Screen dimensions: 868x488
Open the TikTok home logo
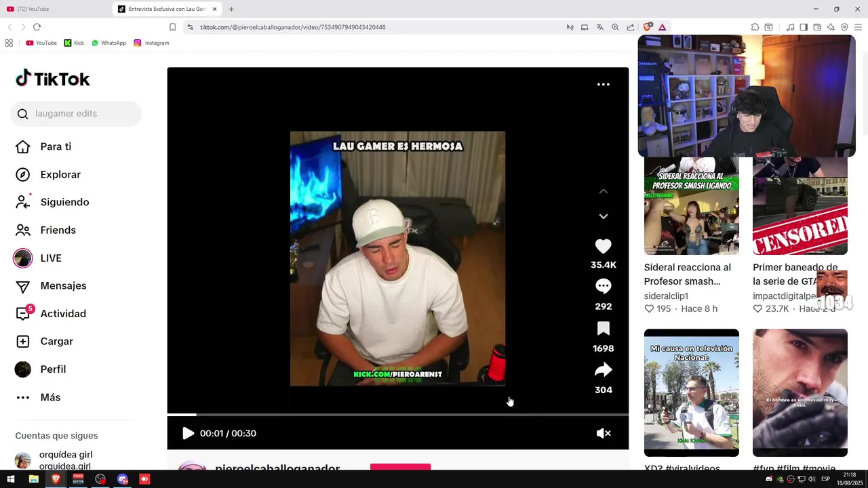53,79
